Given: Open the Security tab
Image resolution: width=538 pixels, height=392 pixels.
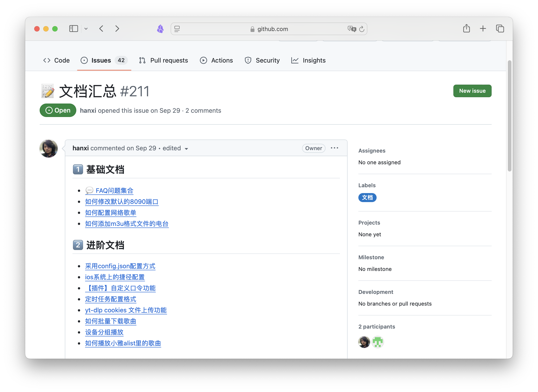Looking at the screenshot, I should 262,60.
